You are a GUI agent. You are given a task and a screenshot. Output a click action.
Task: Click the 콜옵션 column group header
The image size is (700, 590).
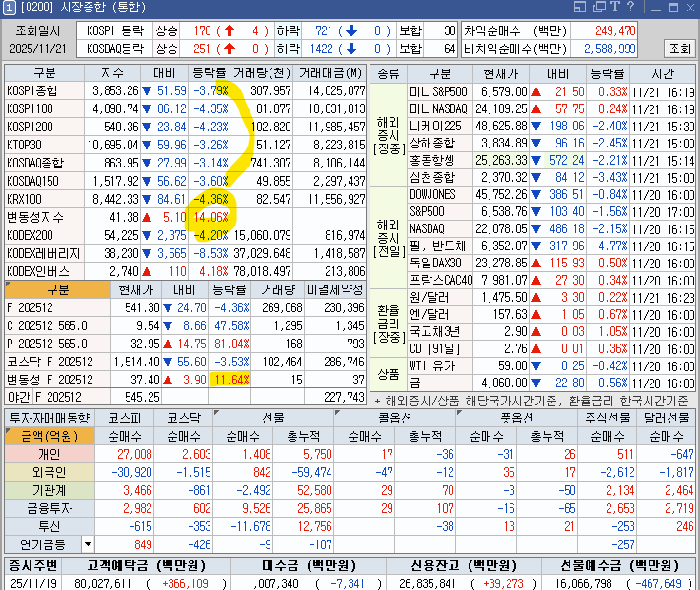pos(394,419)
